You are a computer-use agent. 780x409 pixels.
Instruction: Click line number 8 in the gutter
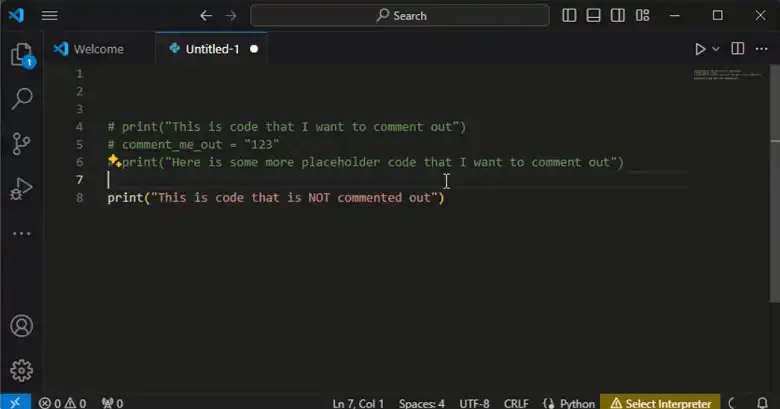point(80,198)
